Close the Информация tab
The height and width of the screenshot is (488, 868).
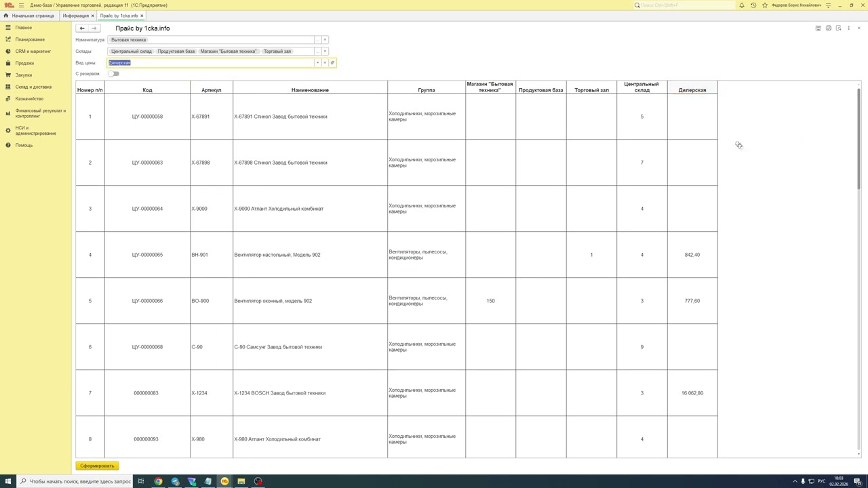click(x=93, y=16)
